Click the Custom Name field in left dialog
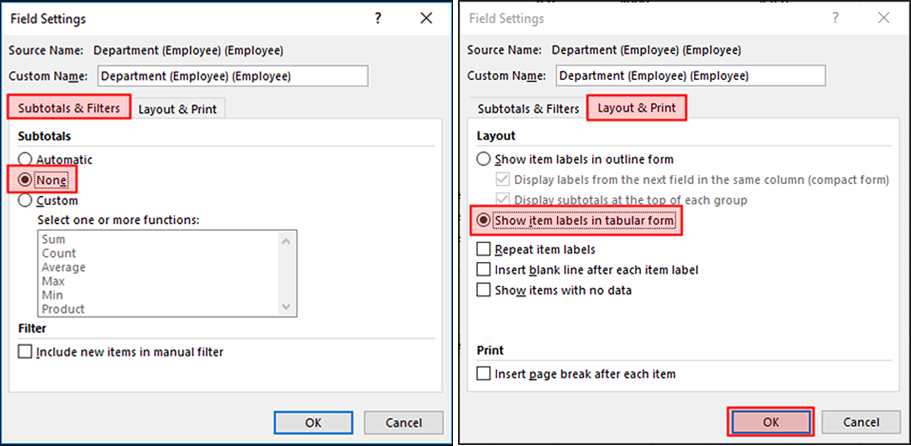The width and height of the screenshot is (911, 446). [232, 76]
